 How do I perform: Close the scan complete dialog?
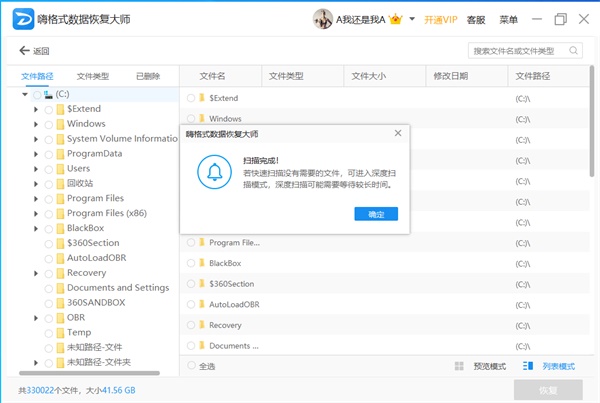(398, 133)
